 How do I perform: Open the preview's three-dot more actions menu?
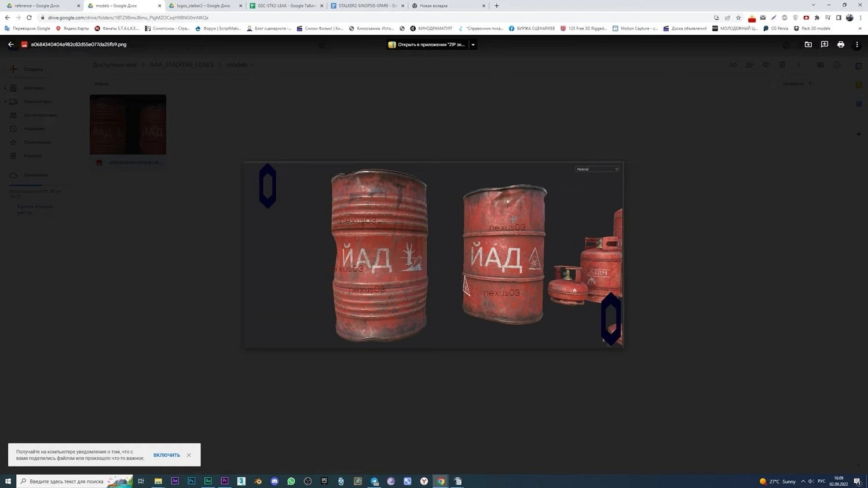click(857, 45)
